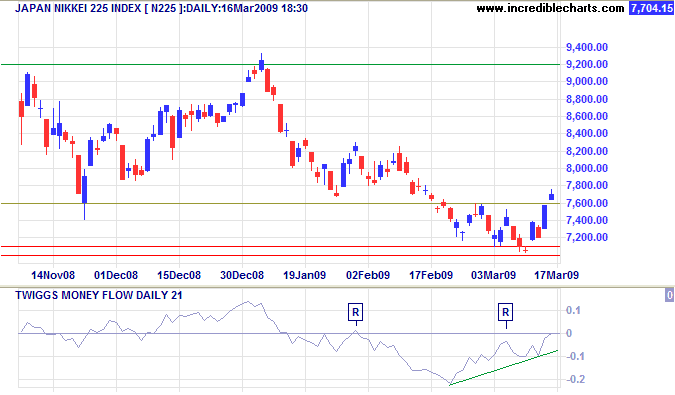
Task: Click the first R marker near 02Feb09
Action: (x=355, y=312)
